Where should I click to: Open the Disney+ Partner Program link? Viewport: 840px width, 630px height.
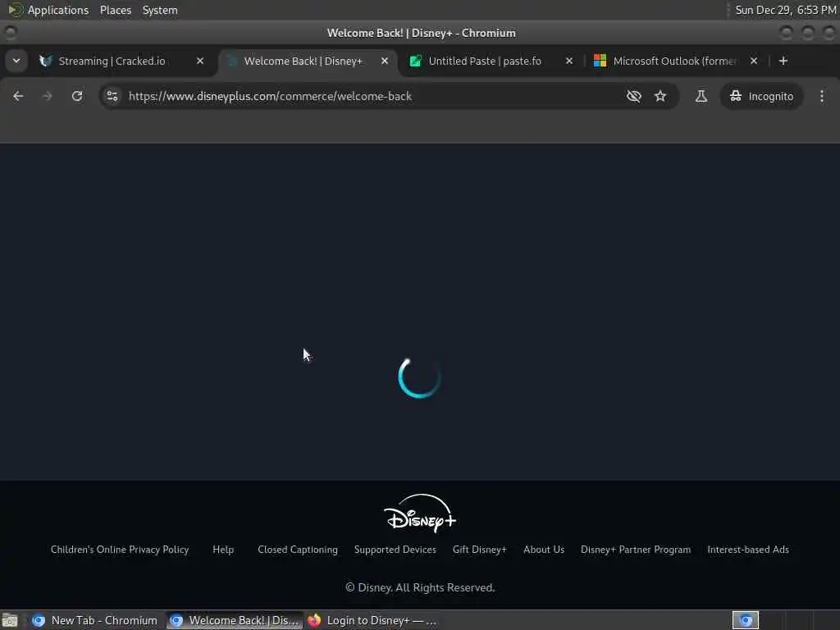[636, 550]
